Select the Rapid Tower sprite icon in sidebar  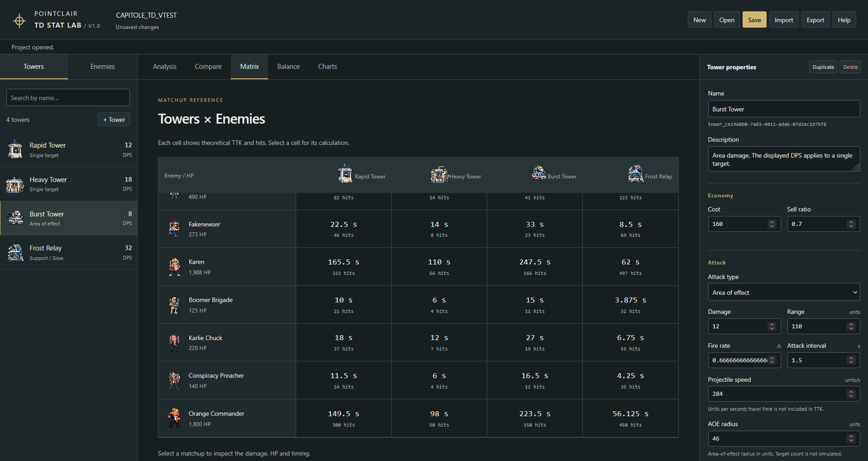click(x=15, y=149)
